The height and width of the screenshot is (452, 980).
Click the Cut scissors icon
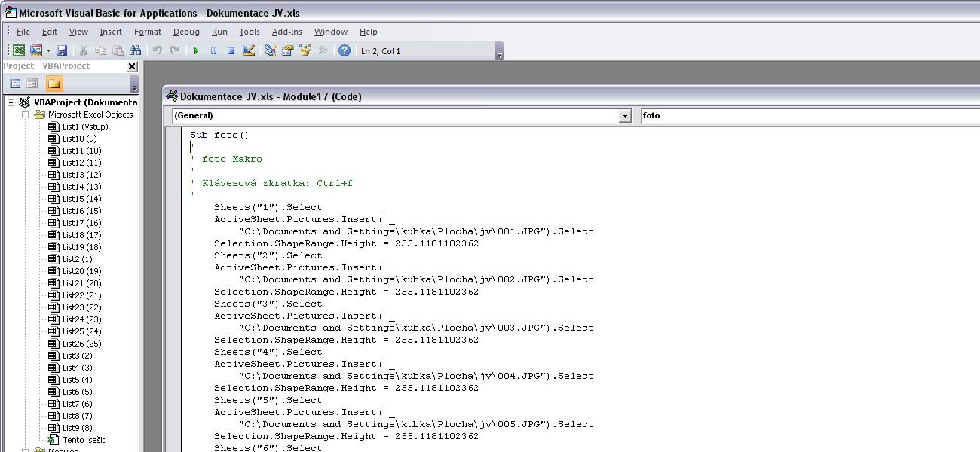tap(83, 50)
